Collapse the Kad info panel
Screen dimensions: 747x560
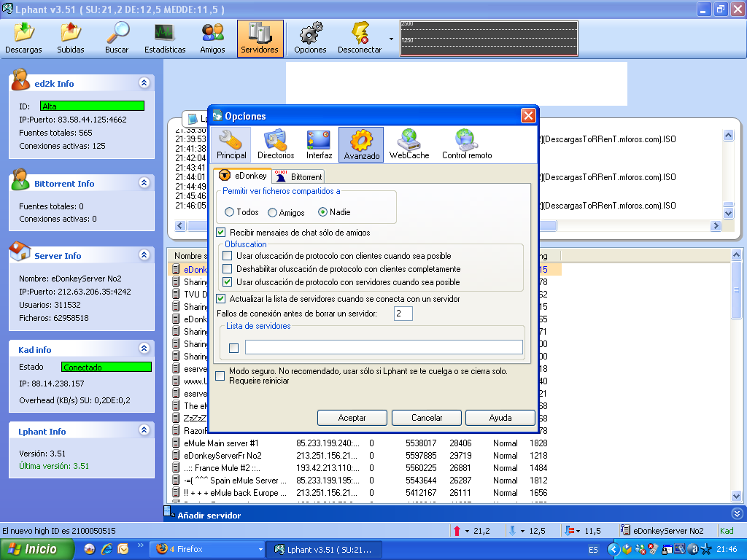click(144, 349)
